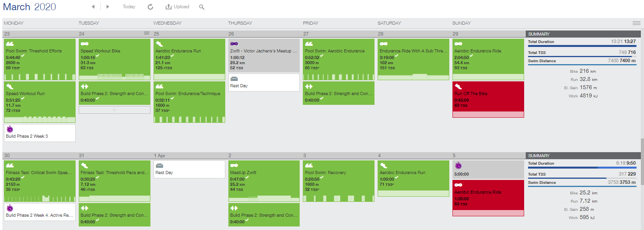Add workout with plus on Tuesday 24
This screenshot has width=644, height=230.
point(114,110)
